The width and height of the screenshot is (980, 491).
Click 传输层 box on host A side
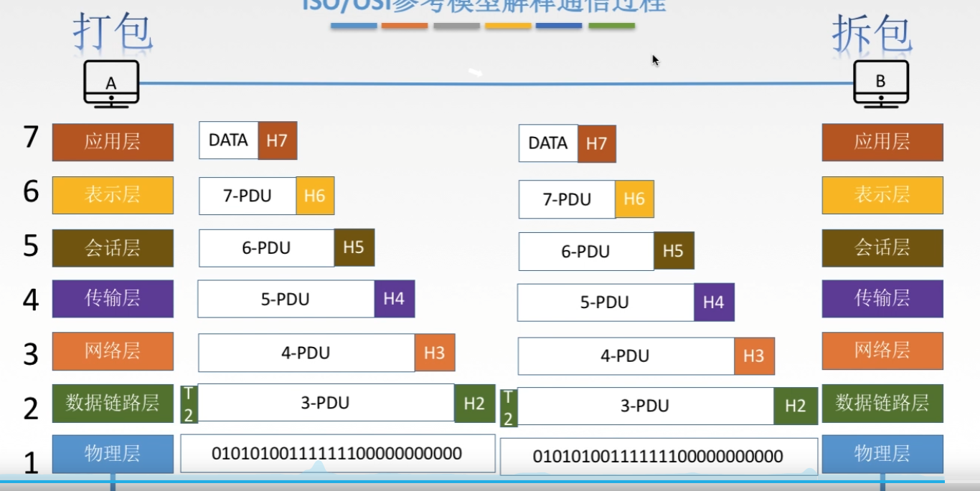point(113,298)
